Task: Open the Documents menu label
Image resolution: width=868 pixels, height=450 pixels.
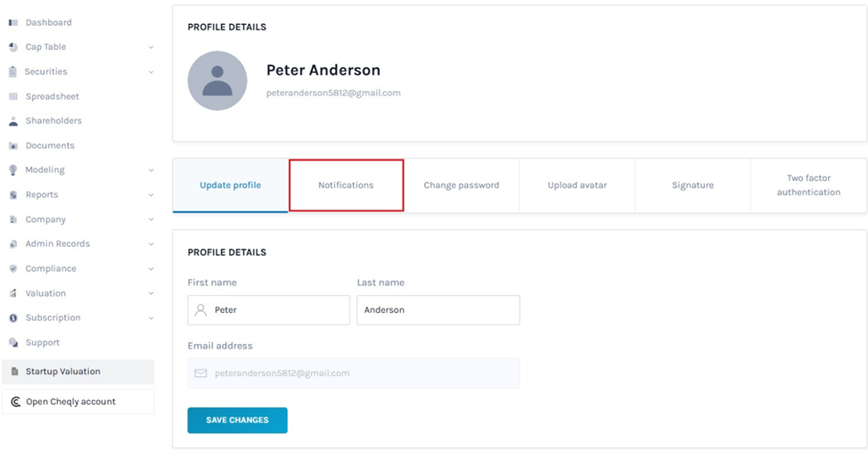Action: pyautogui.click(x=50, y=145)
